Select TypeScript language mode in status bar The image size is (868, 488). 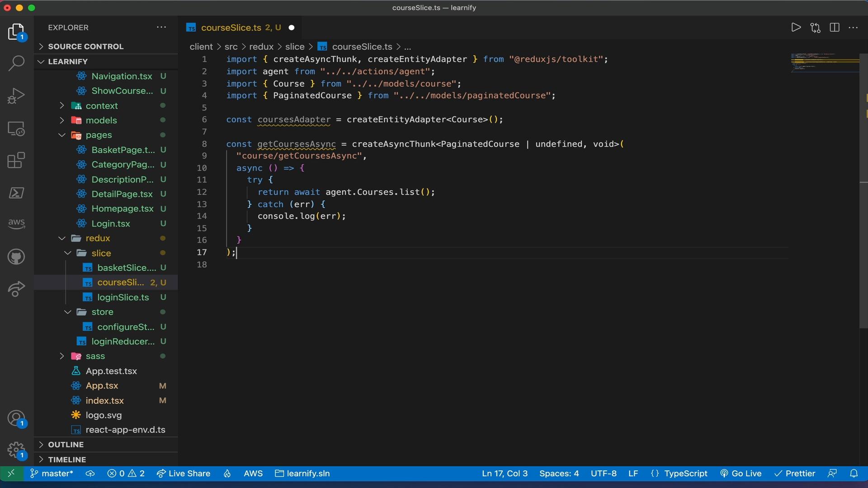(685, 473)
